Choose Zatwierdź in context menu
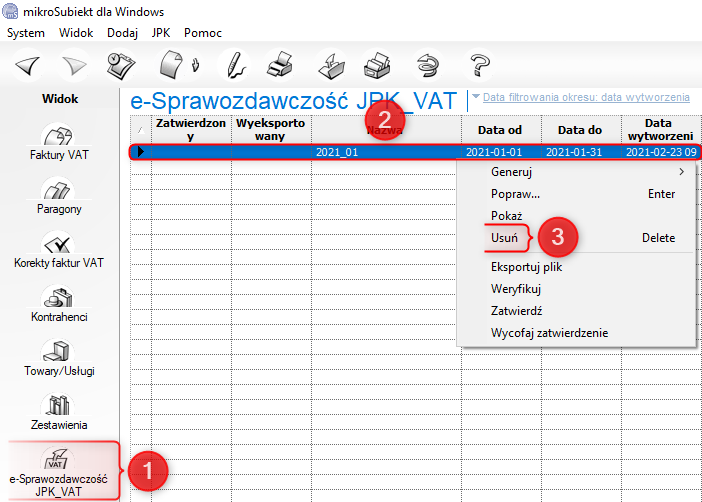 (577, 311)
